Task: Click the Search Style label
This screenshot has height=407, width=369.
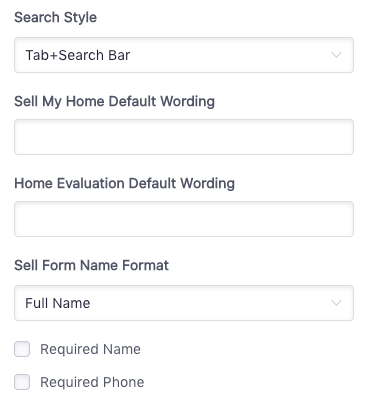Action: point(56,17)
